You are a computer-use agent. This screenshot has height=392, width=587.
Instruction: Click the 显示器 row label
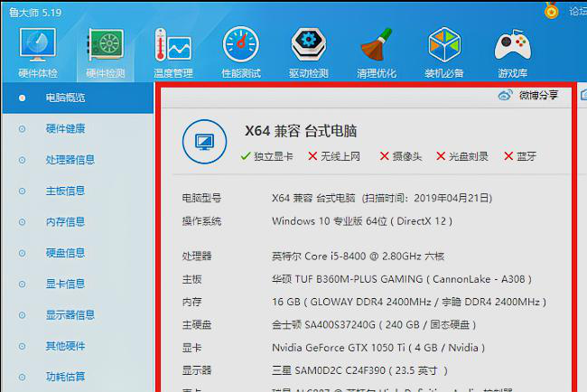(x=197, y=370)
